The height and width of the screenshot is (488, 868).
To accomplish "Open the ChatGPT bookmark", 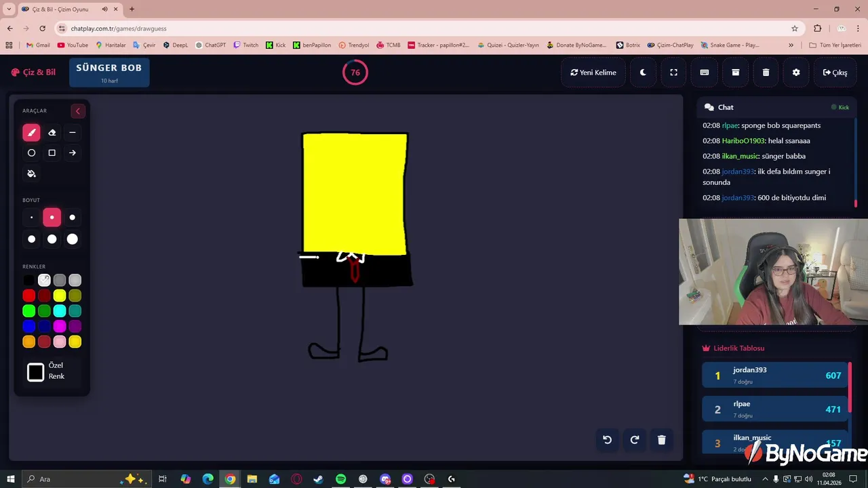I will pos(211,45).
